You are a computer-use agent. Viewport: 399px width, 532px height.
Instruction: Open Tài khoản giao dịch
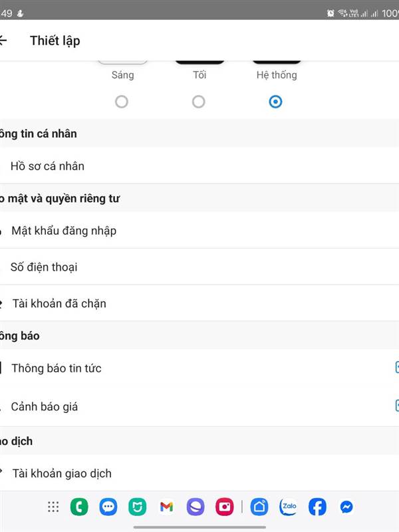tap(199, 473)
